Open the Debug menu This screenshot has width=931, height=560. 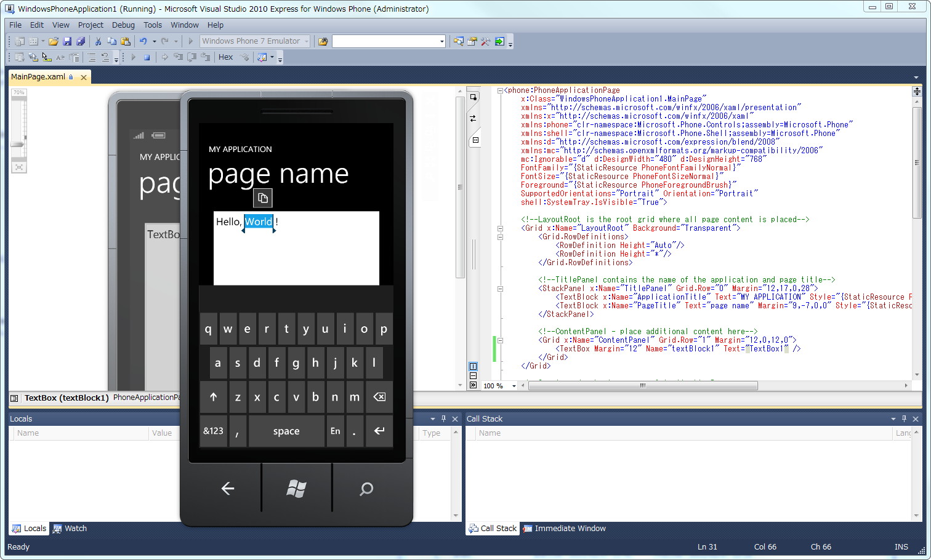coord(123,25)
